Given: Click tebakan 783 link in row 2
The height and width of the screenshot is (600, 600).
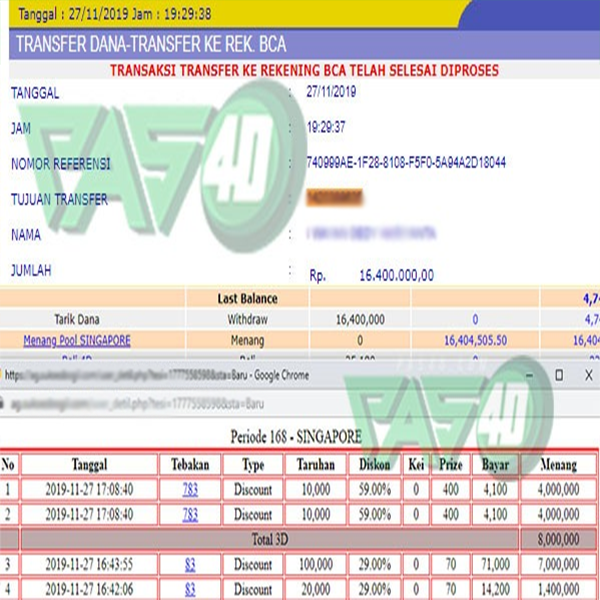Looking at the screenshot, I should click(190, 514).
